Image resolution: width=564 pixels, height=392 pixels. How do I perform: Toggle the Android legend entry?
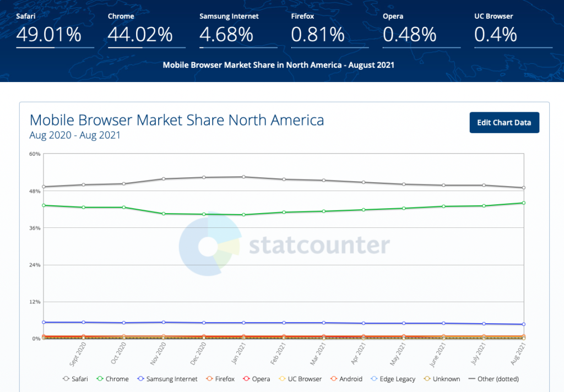(x=346, y=379)
